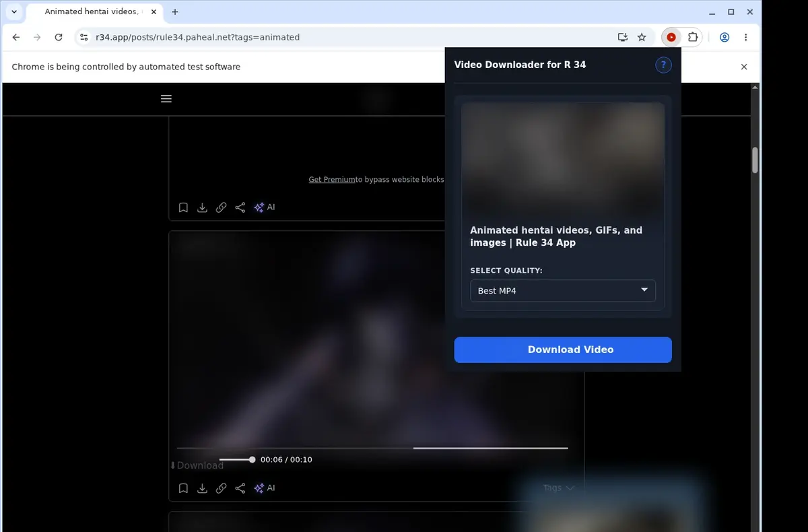Open the hamburger menu on the page
Viewport: 808px width, 532px height.
pyautogui.click(x=166, y=98)
